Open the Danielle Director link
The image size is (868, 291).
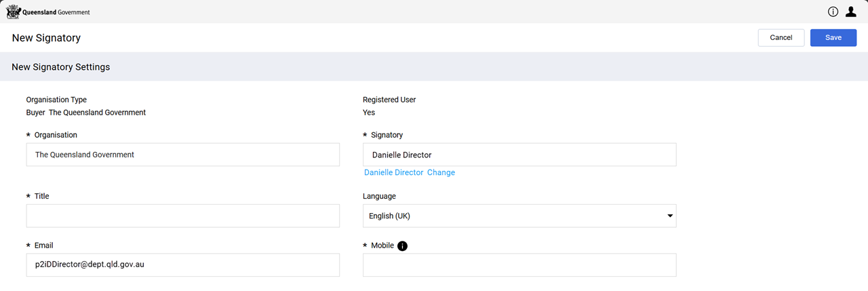click(393, 173)
